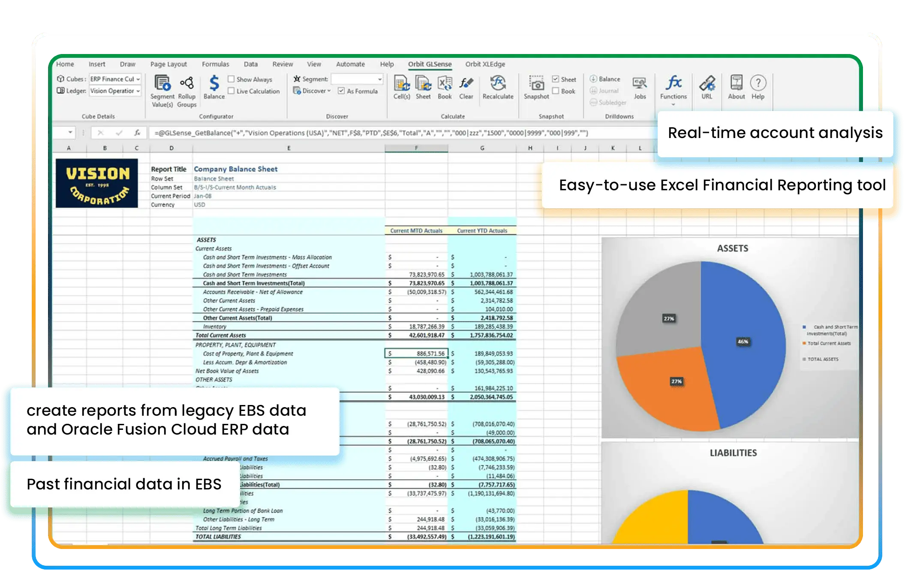Switch to the Home tab

coord(65,64)
